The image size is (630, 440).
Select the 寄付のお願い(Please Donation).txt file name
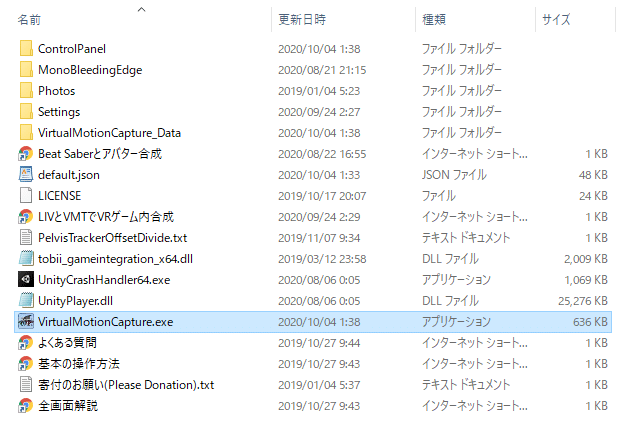point(126,385)
